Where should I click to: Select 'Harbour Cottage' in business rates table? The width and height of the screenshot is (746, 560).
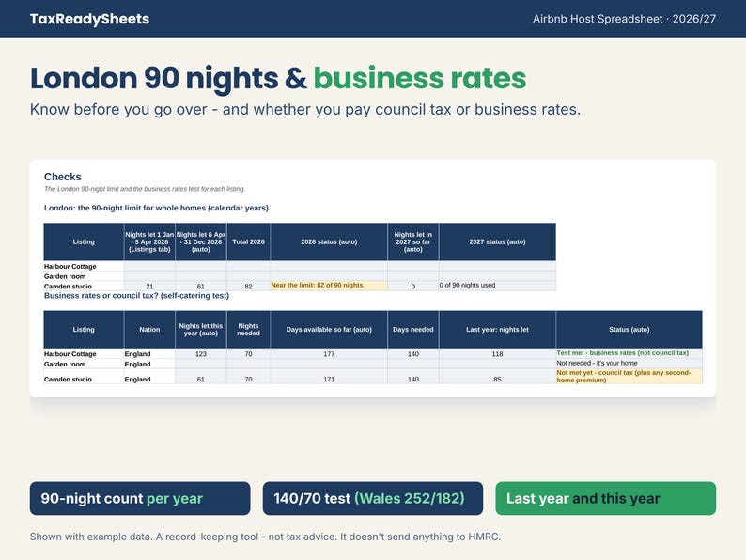(84, 354)
